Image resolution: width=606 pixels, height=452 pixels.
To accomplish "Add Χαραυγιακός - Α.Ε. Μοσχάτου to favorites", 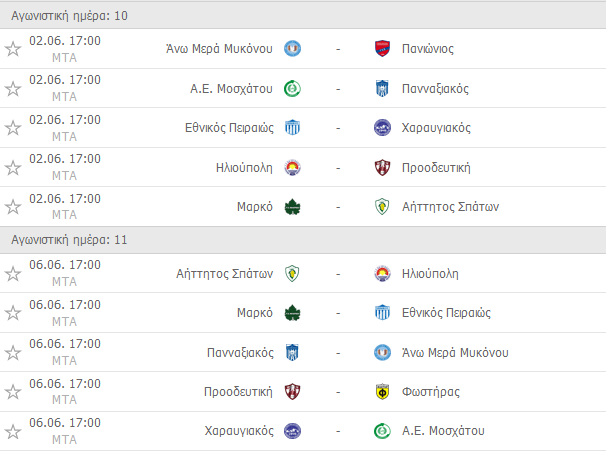I will (13, 431).
